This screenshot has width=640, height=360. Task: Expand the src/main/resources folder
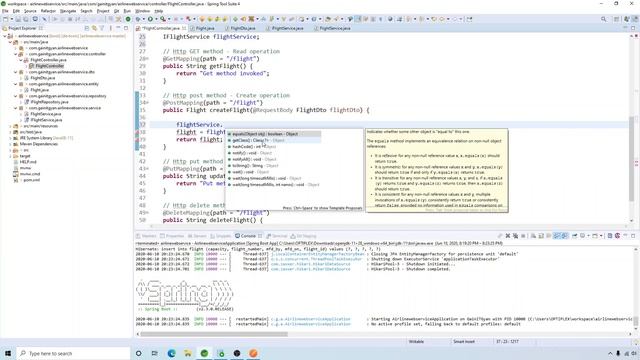coord(10,126)
